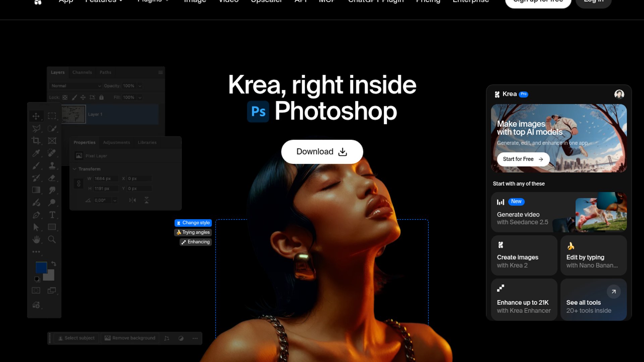Collapse the Transform section
Image resolution: width=644 pixels, height=362 pixels.
click(x=74, y=169)
